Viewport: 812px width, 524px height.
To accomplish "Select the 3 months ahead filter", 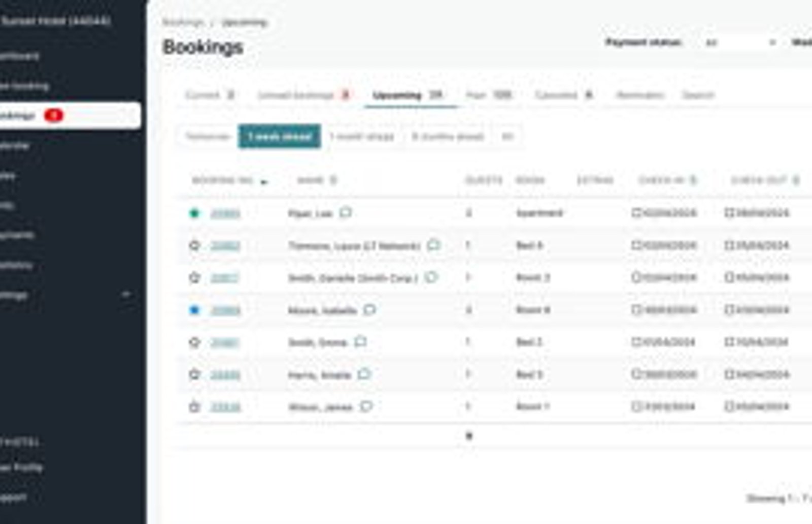I will click(x=448, y=137).
